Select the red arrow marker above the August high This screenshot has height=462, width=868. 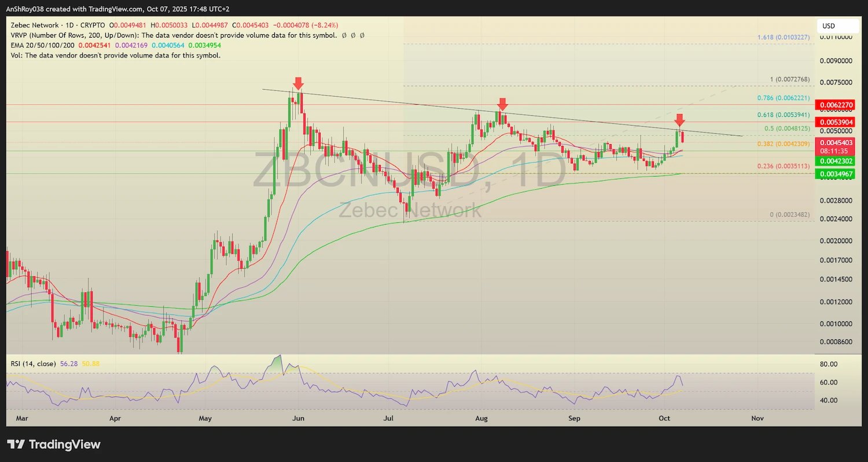[x=502, y=105]
